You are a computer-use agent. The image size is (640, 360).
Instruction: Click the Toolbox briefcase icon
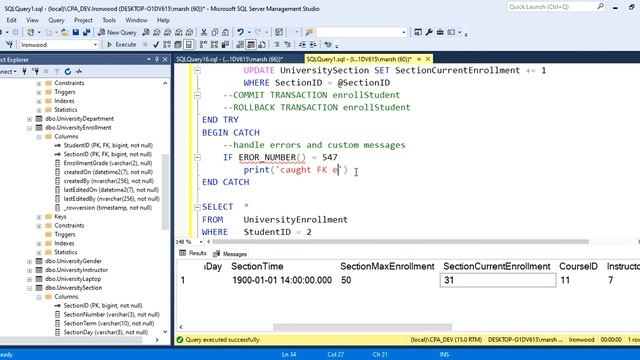pos(440,32)
